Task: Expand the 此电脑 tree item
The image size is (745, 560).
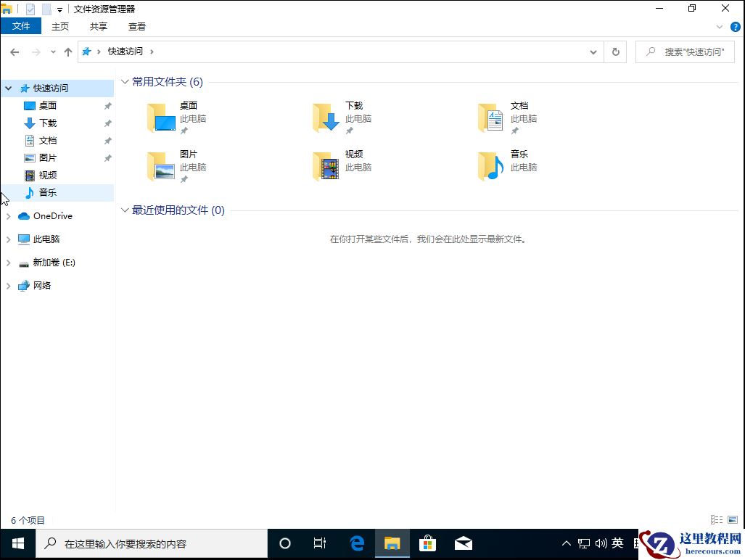Action: pyautogui.click(x=7, y=239)
